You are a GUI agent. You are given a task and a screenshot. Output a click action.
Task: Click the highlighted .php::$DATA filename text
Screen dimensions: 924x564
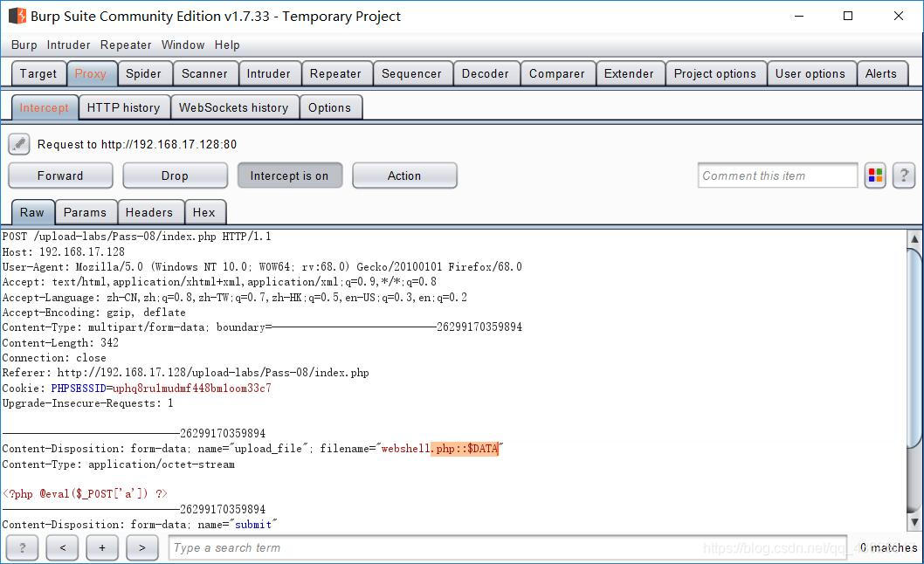pos(465,449)
